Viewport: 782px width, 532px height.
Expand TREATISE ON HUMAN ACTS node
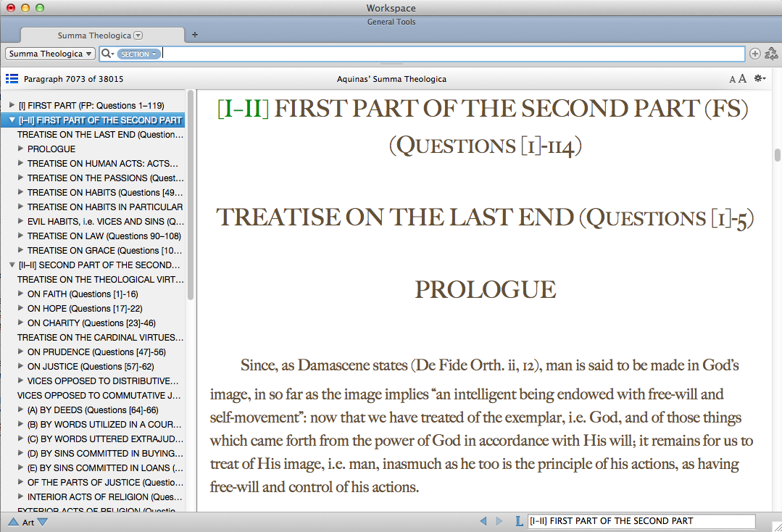(x=20, y=163)
